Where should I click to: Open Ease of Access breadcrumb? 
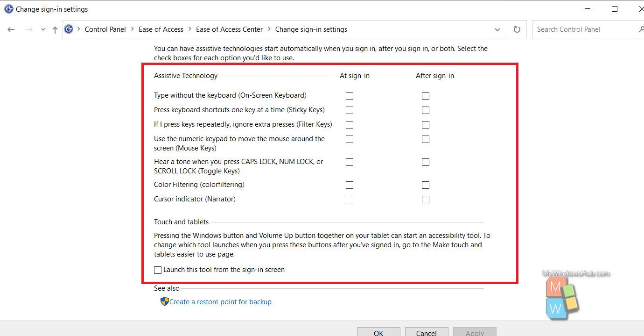pyautogui.click(x=161, y=29)
